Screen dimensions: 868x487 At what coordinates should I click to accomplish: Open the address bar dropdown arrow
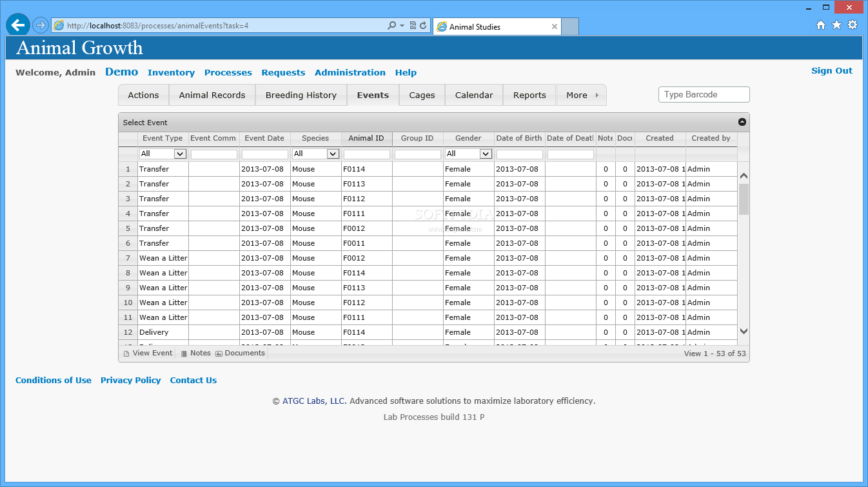tap(402, 26)
